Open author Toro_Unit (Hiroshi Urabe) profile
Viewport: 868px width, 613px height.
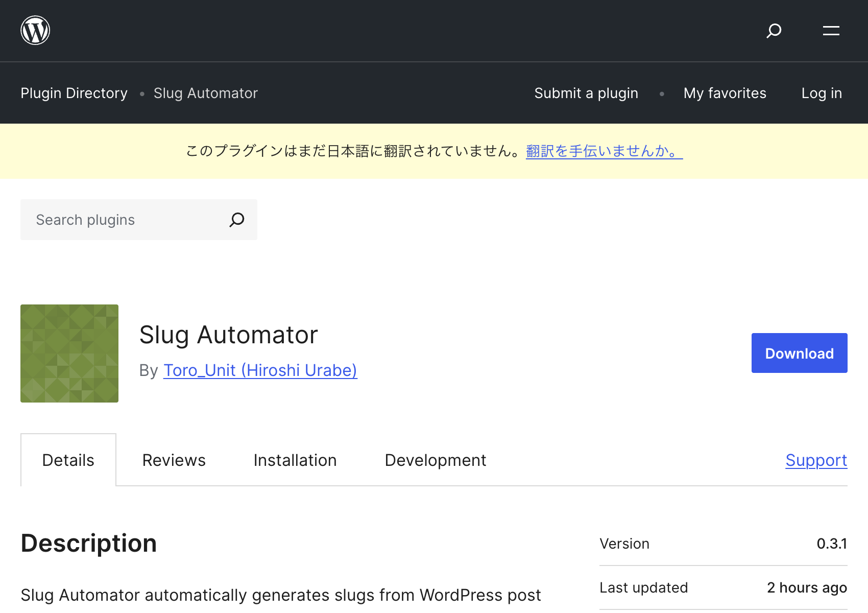(x=260, y=370)
